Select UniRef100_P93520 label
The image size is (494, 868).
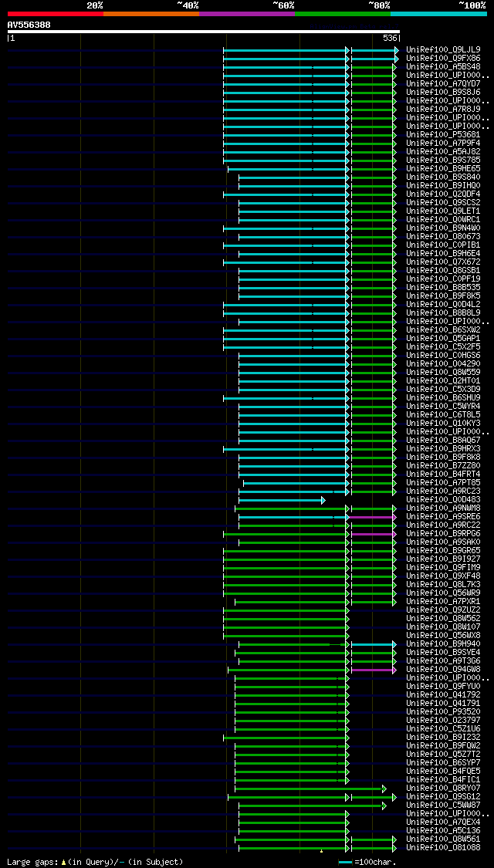coord(443,712)
